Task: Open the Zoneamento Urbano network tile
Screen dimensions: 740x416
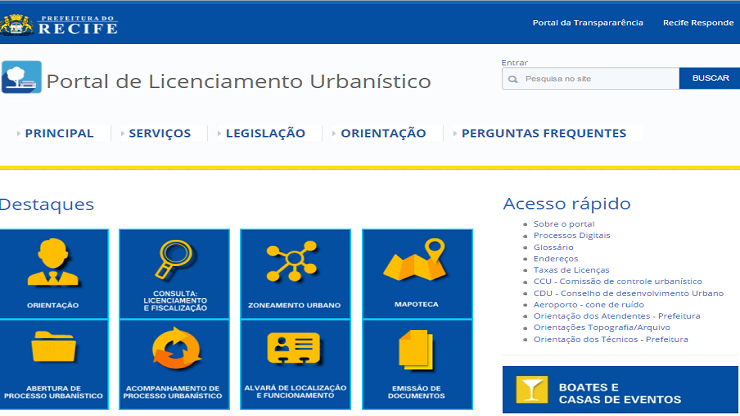Action: coord(295,274)
